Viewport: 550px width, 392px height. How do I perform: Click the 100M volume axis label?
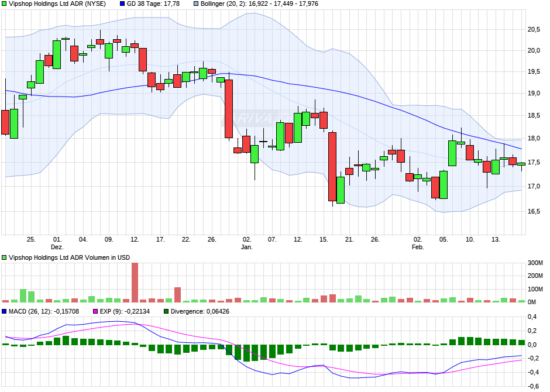pos(535,289)
